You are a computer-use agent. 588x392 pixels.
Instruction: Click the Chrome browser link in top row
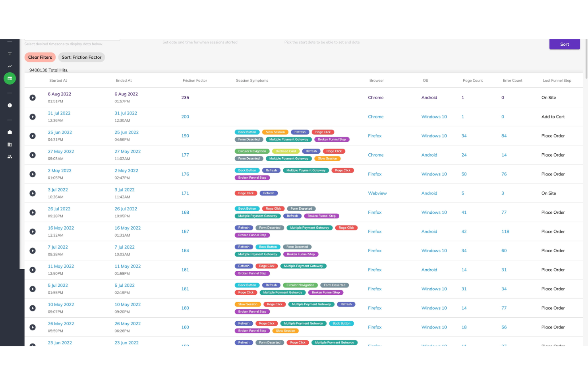[x=375, y=97]
